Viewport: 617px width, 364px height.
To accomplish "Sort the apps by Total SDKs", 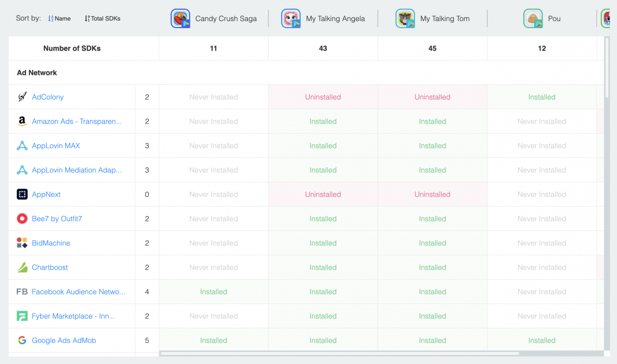I will click(x=102, y=18).
